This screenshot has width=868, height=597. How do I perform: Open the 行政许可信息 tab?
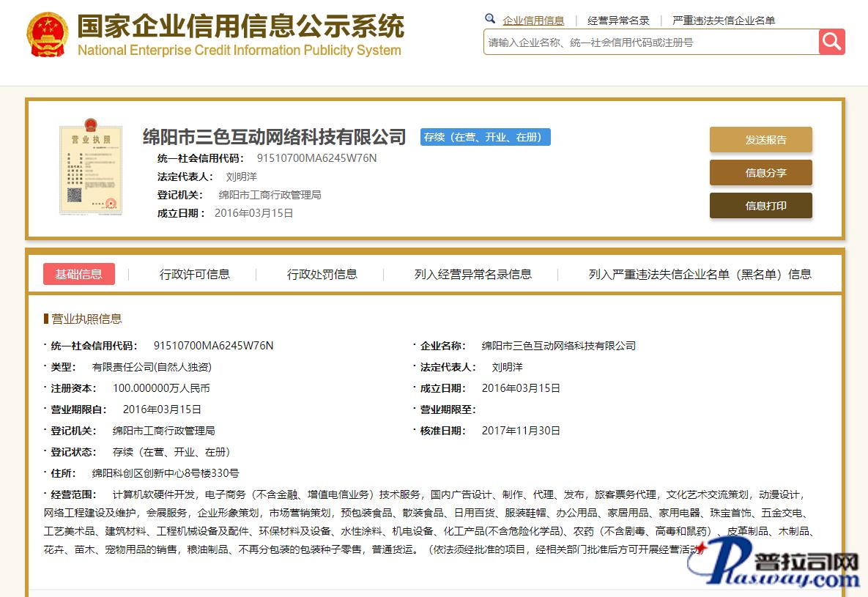195,274
